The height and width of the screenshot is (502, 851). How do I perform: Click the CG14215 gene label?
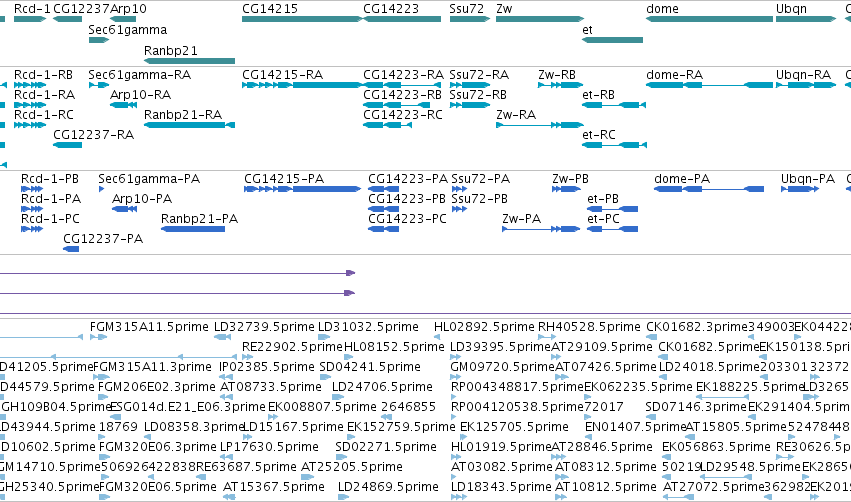[270, 9]
